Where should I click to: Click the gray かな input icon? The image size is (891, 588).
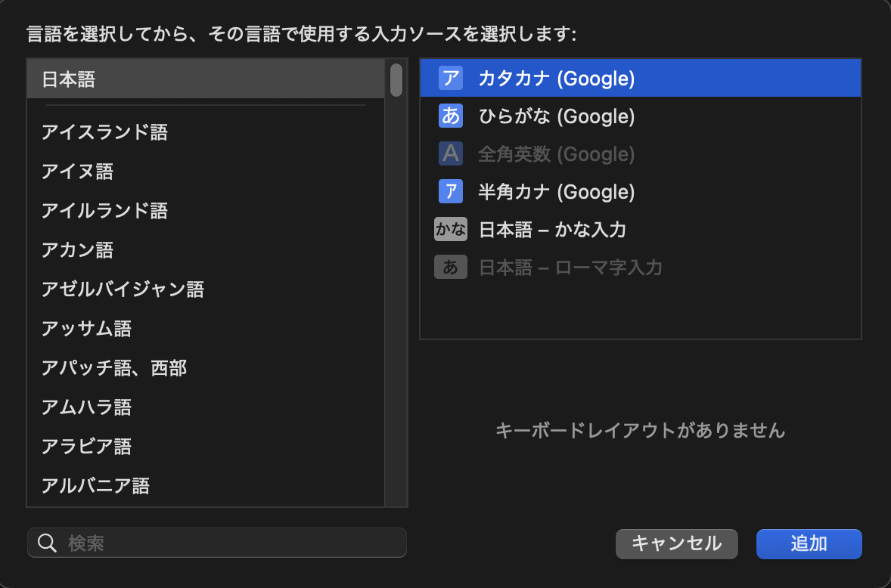(451, 229)
